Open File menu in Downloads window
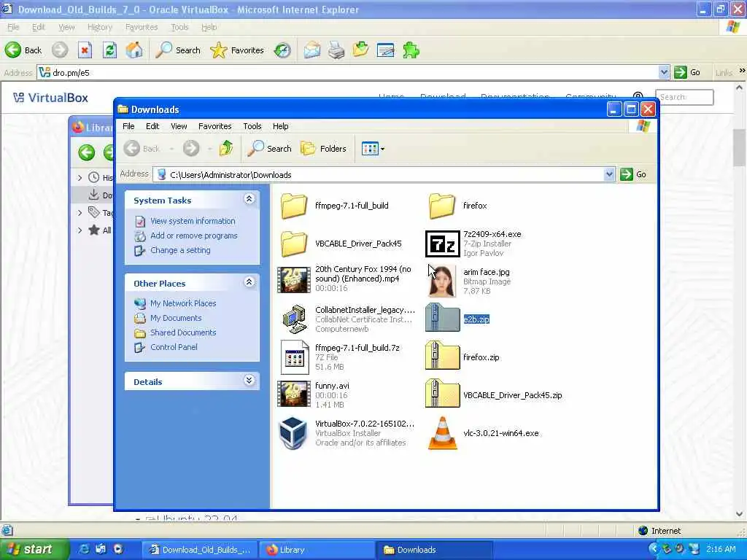 tap(128, 126)
